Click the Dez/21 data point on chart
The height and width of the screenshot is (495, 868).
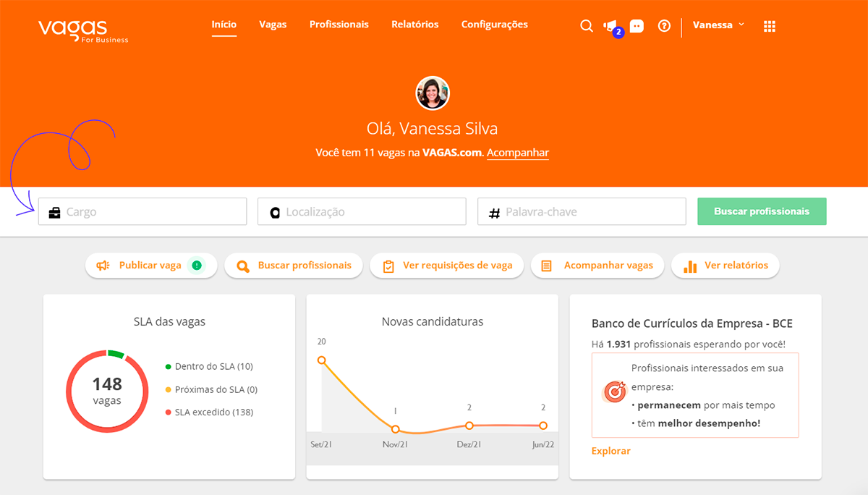(x=469, y=426)
